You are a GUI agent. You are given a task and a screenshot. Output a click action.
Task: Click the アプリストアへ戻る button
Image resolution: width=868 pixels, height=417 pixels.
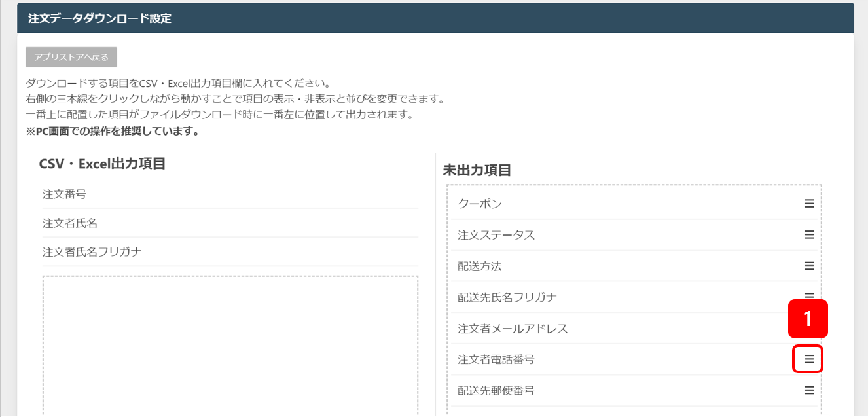pos(71,57)
